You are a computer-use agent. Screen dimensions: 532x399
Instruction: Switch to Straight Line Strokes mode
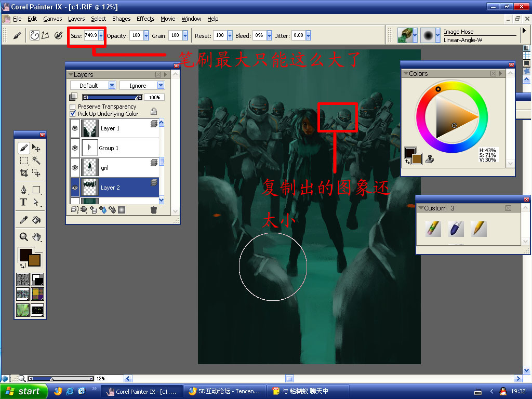[45, 35]
